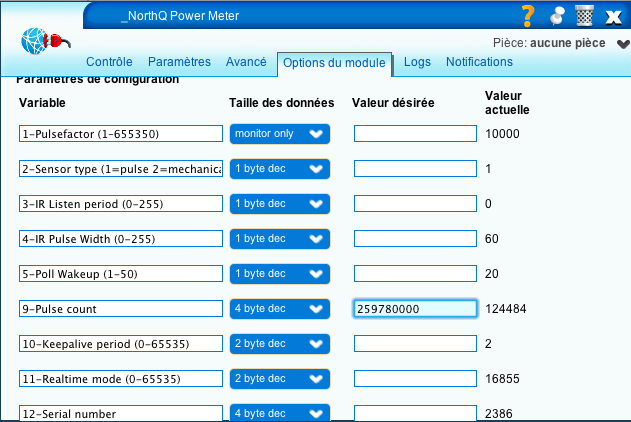Click current value 16855 for Realtime mode
The width and height of the screenshot is (631, 422).
tap(502, 379)
